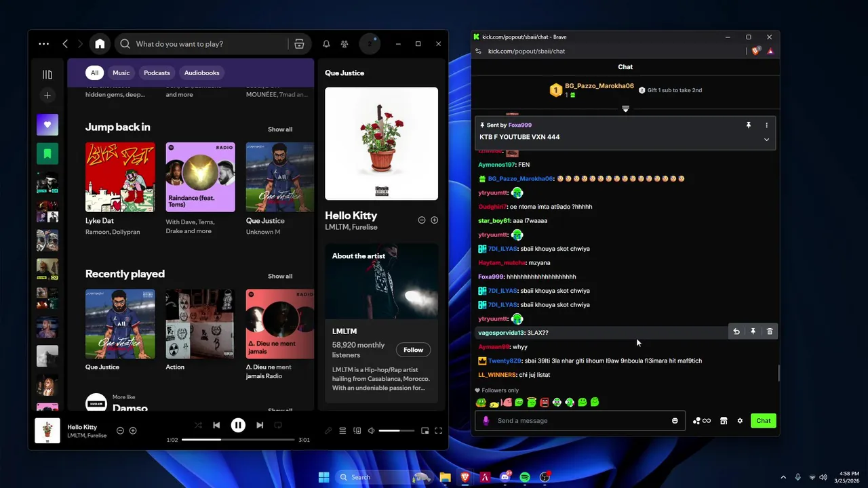Create playlist with sidebar plus icon
This screenshot has height=488, width=868.
tap(47, 96)
